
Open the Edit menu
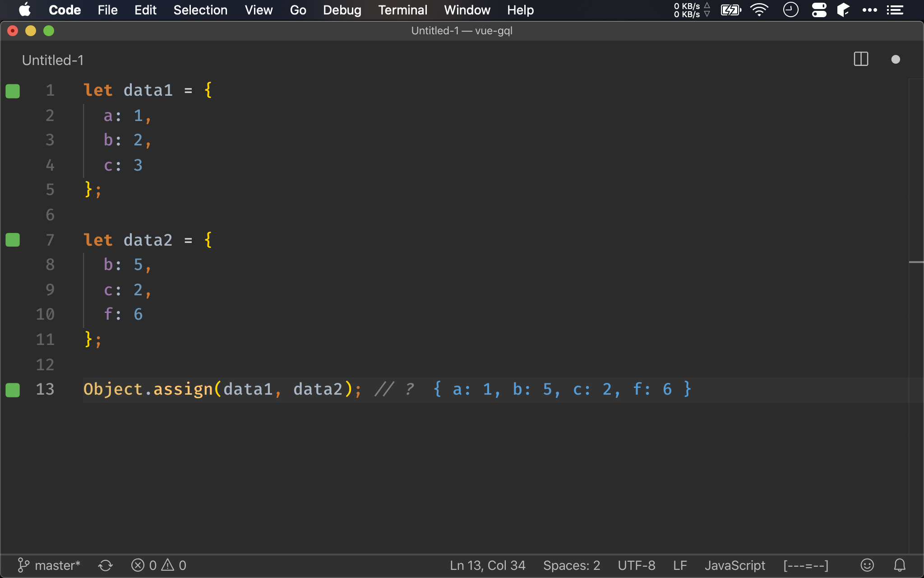[145, 10]
